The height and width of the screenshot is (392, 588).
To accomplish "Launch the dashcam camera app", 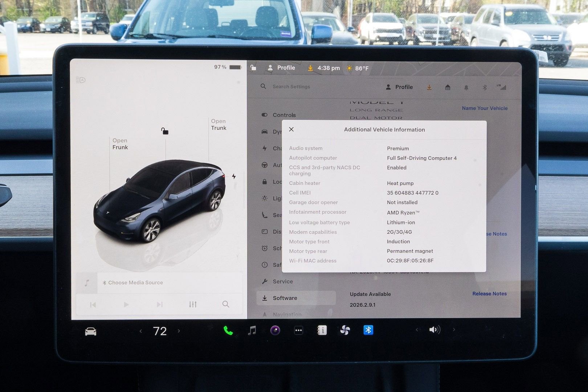I will (x=275, y=330).
